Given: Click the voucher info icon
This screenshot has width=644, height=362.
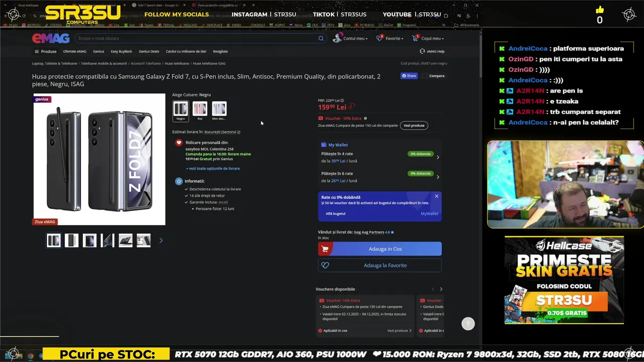Looking at the screenshot, I should point(365,118).
